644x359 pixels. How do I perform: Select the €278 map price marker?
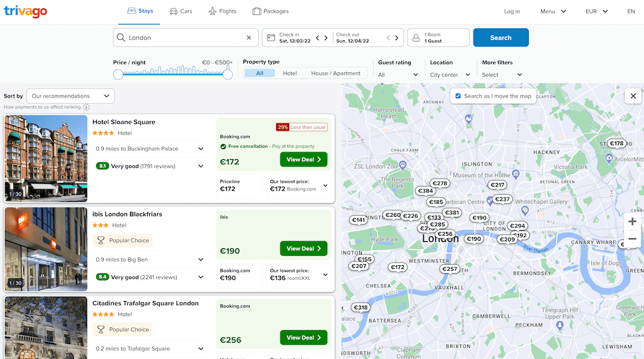coord(440,183)
